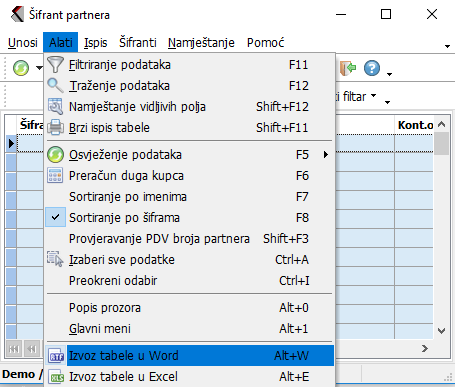Open the filtar dropdown arrow
Image resolution: width=455 pixels, height=387 pixels.
pyautogui.click(x=374, y=96)
